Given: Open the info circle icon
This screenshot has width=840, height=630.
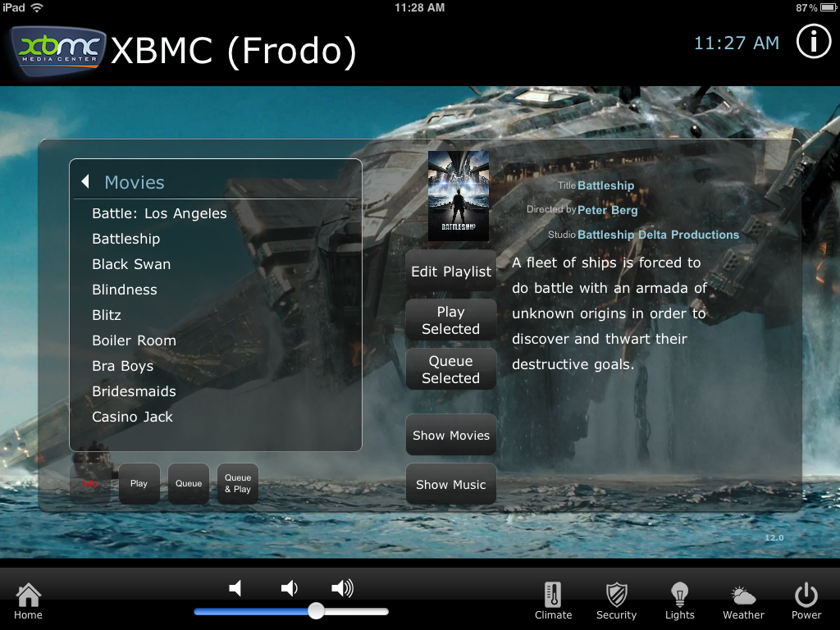Looking at the screenshot, I should [x=813, y=41].
